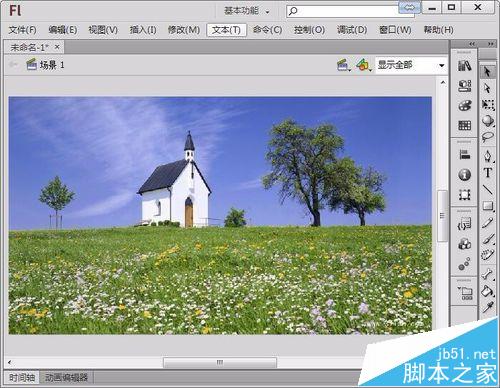Select the Pen tool
500x388 pixels.
point(488,156)
